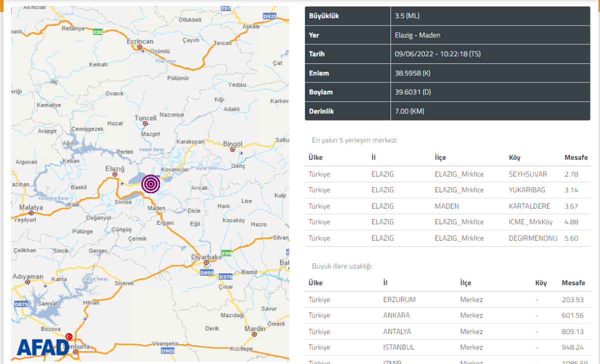Screen dimensions: 600x364
Task: Click the Malatya city label on map
Action: (31, 207)
